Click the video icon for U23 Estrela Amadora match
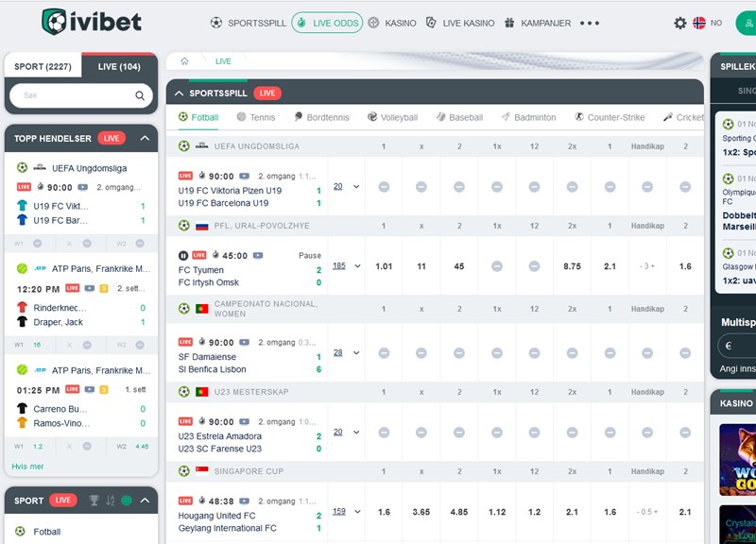This screenshot has width=756, height=544. tap(245, 421)
